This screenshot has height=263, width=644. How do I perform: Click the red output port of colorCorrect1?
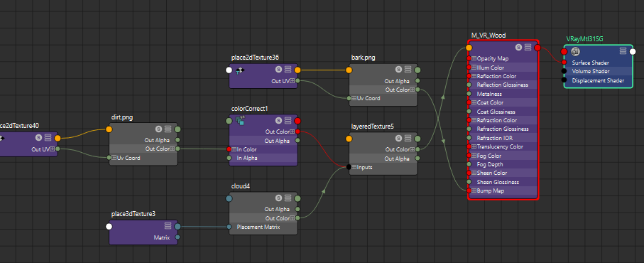(x=298, y=121)
